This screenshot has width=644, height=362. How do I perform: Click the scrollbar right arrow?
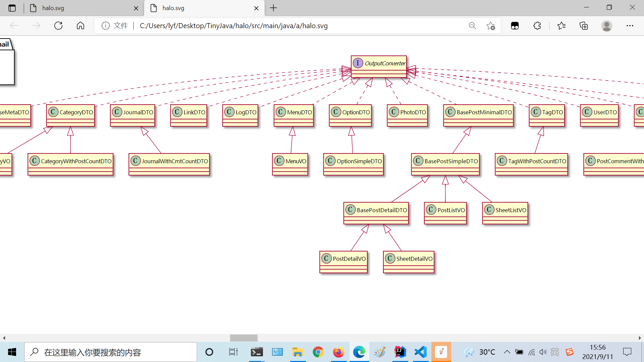pos(640,338)
